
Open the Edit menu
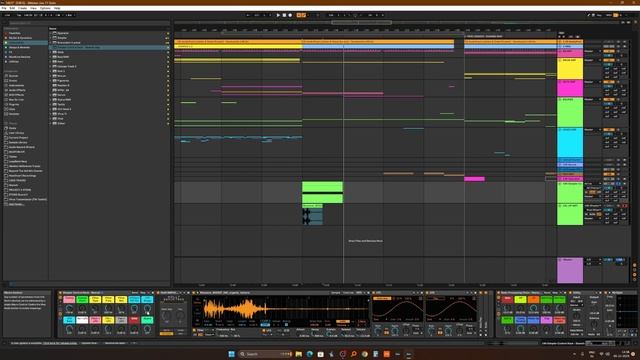coord(12,8)
